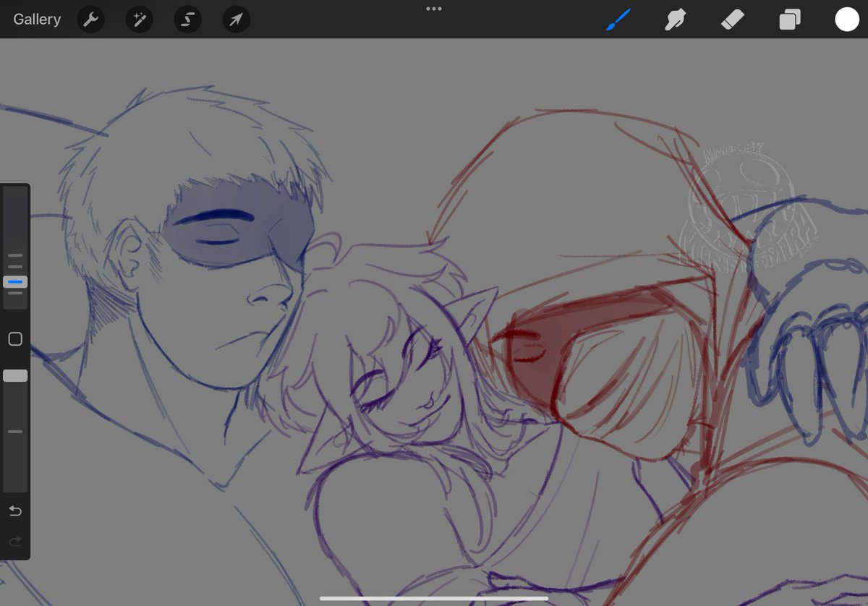
Task: Open the white active color swatch
Action: click(x=847, y=20)
